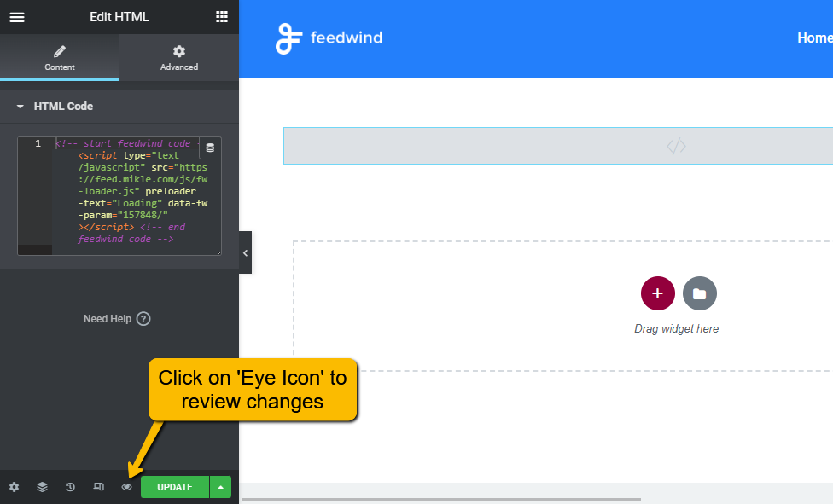Open templates with the folder icon
Viewport: 833px width, 504px height.
pos(699,293)
